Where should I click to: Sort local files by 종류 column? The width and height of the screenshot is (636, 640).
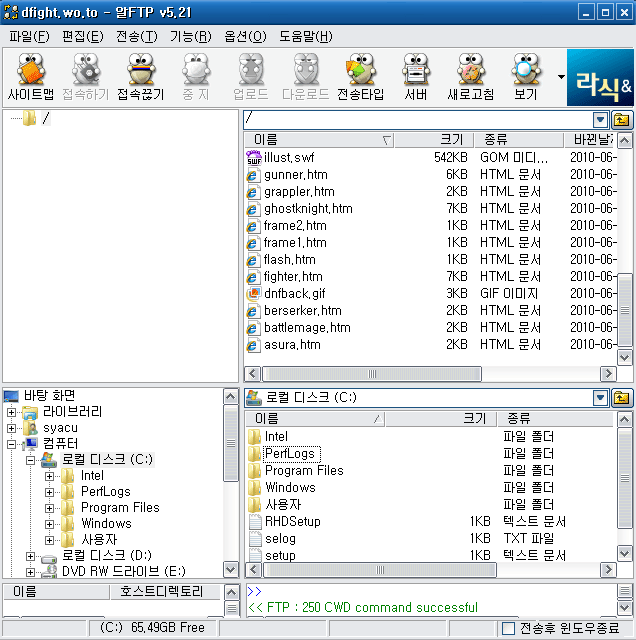518,418
